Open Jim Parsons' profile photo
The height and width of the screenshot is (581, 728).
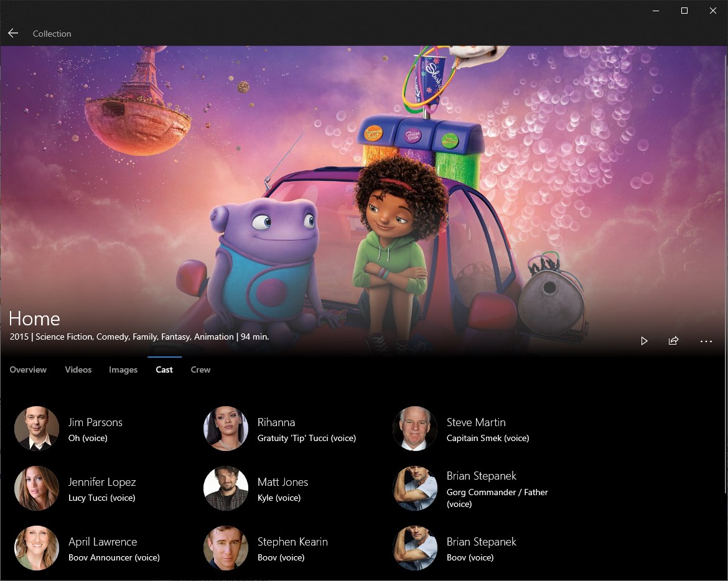pyautogui.click(x=37, y=429)
